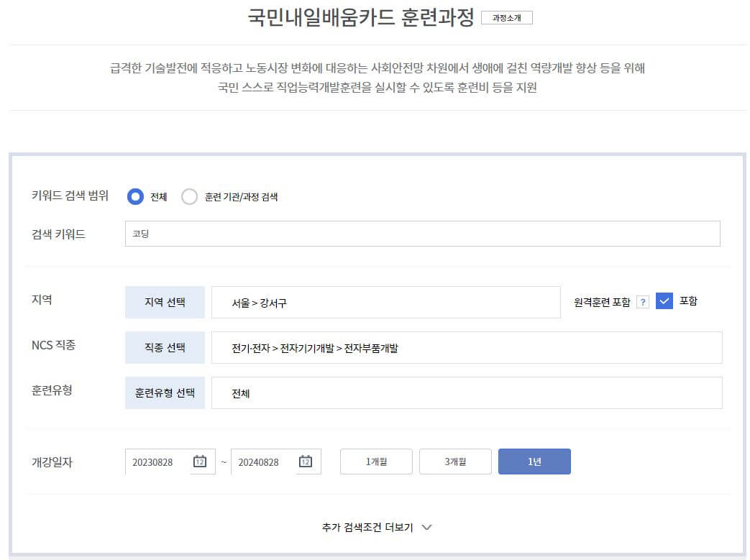The height and width of the screenshot is (560, 750).
Task: Open the 지역 선택 region selector
Action: tap(165, 301)
